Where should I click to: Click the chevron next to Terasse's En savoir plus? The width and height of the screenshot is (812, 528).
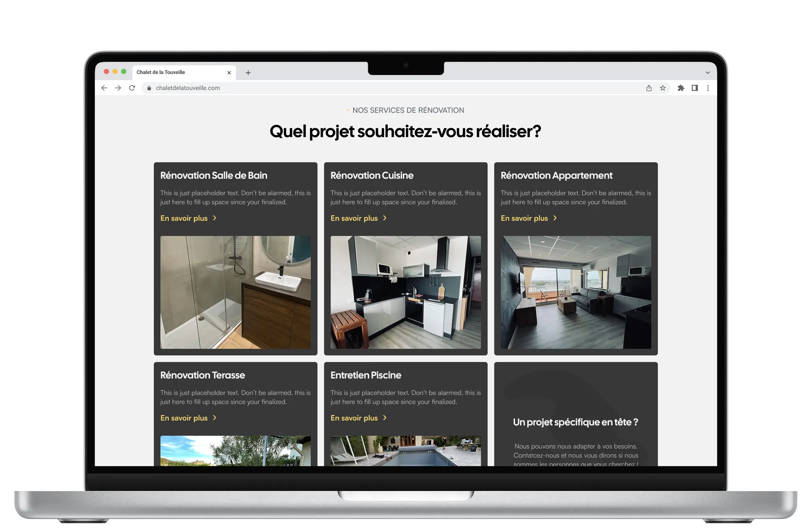215,418
